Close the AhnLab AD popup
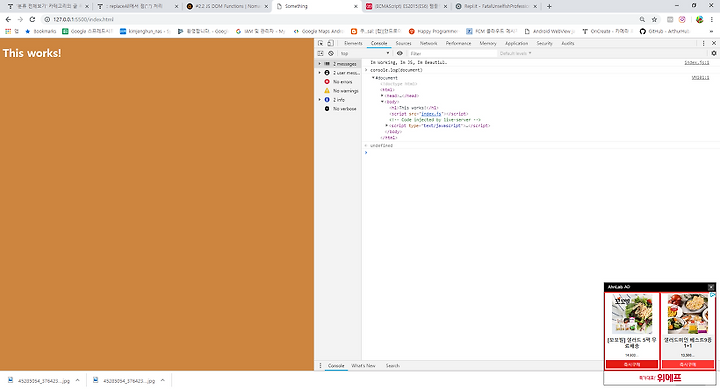 (711, 287)
